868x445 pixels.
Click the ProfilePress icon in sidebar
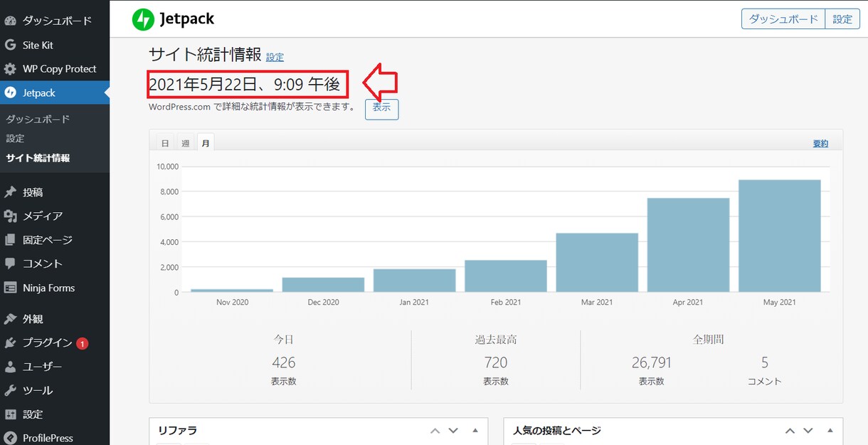(10, 438)
